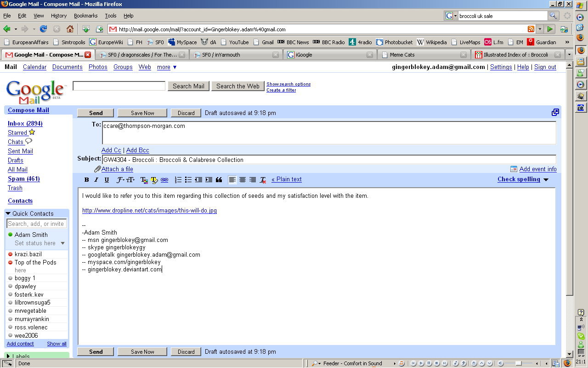Click Add Cc link

pyautogui.click(x=111, y=150)
